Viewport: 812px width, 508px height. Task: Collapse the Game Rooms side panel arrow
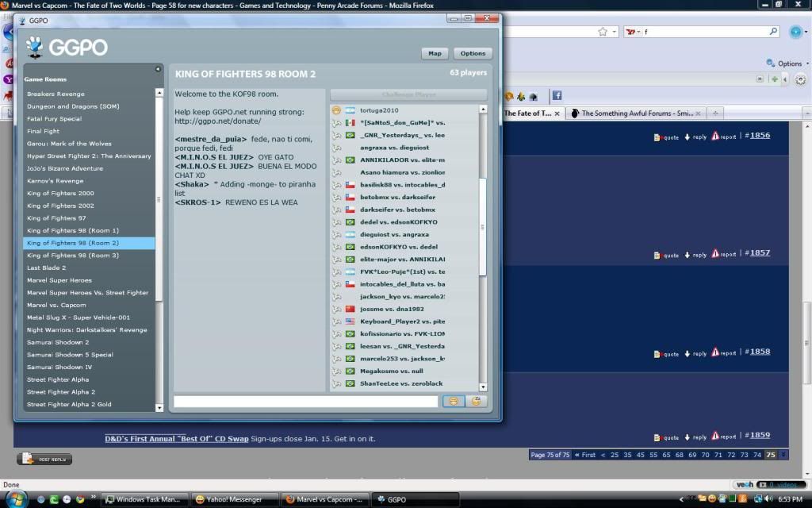pyautogui.click(x=157, y=70)
